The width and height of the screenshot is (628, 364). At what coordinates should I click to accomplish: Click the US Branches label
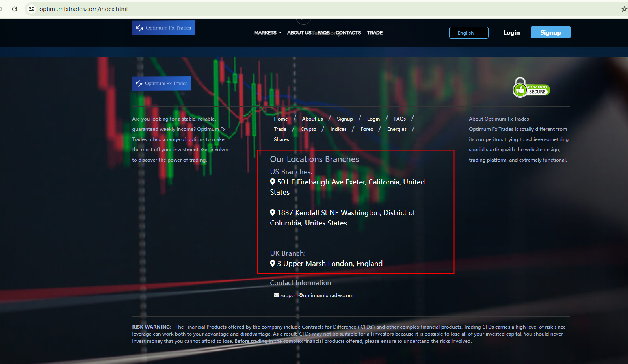coord(291,172)
